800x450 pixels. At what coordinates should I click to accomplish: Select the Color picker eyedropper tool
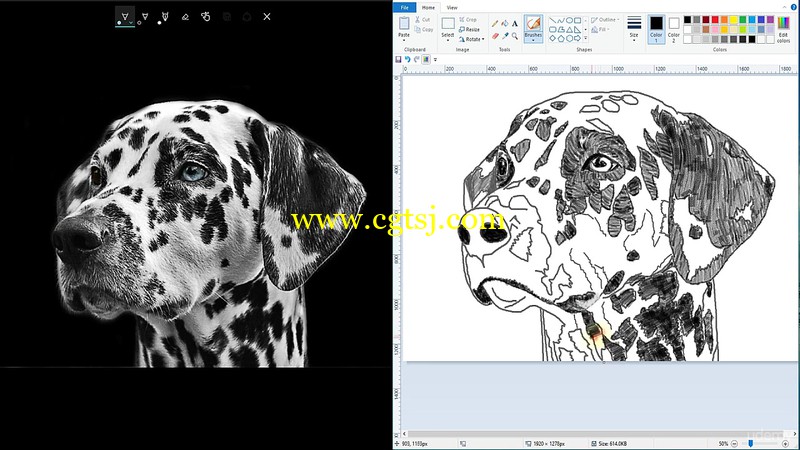point(505,36)
